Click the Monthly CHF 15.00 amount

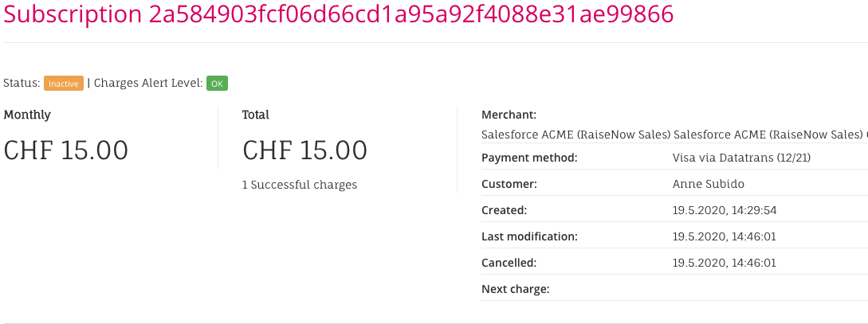[x=66, y=150]
